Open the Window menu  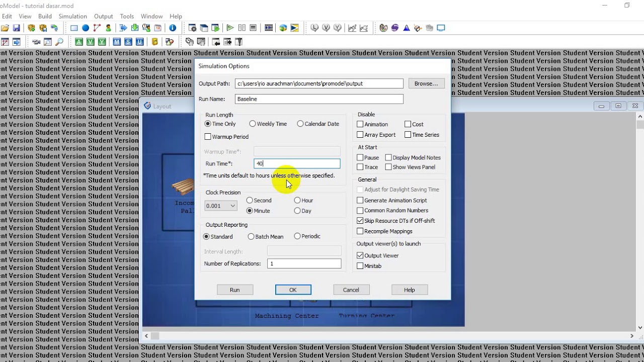point(151,17)
